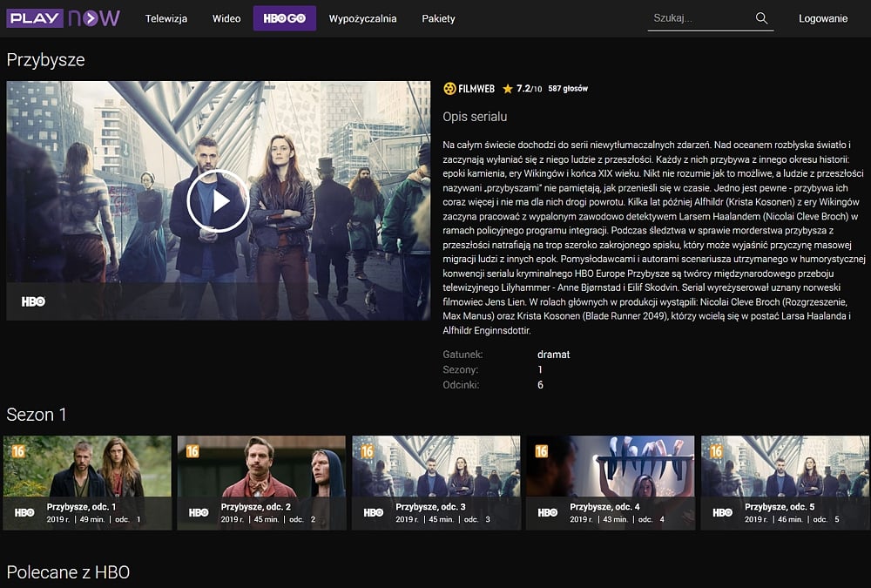
Task: Click the Filmweb logo icon
Action: click(x=449, y=89)
